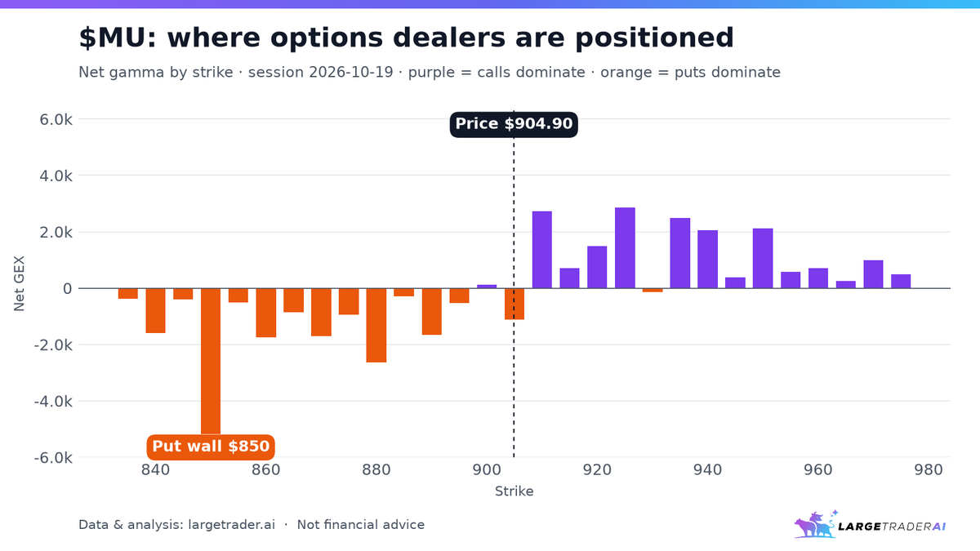Click the tiny orange bar at strike 930

(x=653, y=290)
